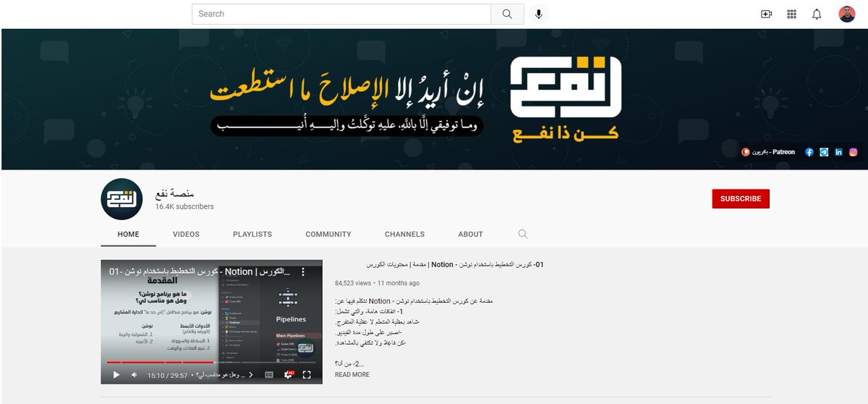This screenshot has height=404, width=868.
Task: Open the Telegram icon on the banner
Action: tap(824, 152)
